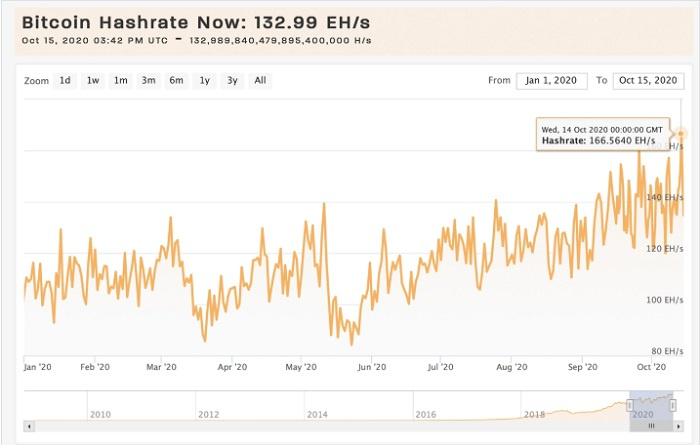
Task: Click the 2010 label in navigator
Action: click(100, 415)
